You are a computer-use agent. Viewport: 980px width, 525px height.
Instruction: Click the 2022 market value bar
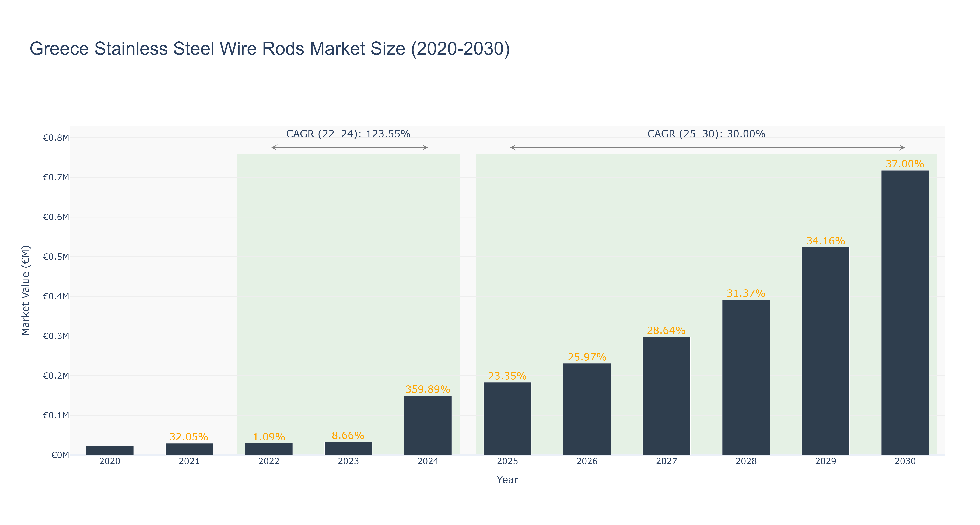click(269, 449)
